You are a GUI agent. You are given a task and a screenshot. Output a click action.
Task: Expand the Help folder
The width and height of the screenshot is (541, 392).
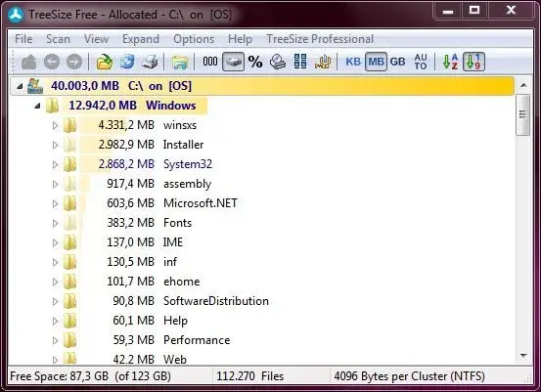[55, 321]
